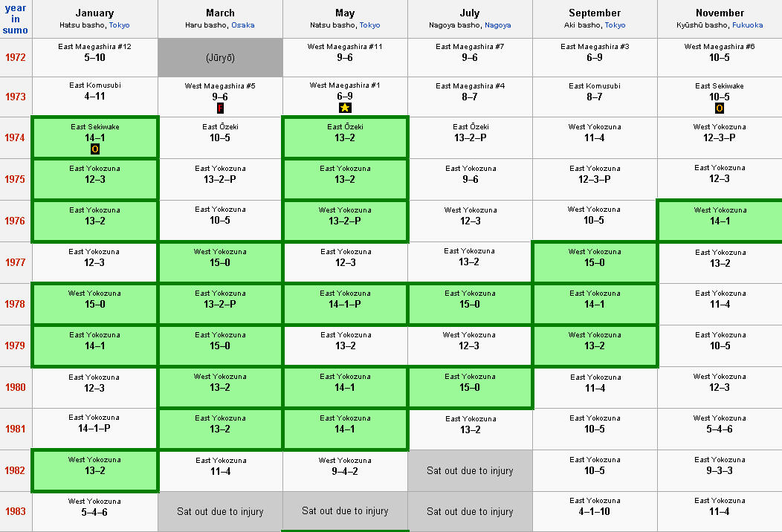Open the 1972 year link

tap(16, 57)
